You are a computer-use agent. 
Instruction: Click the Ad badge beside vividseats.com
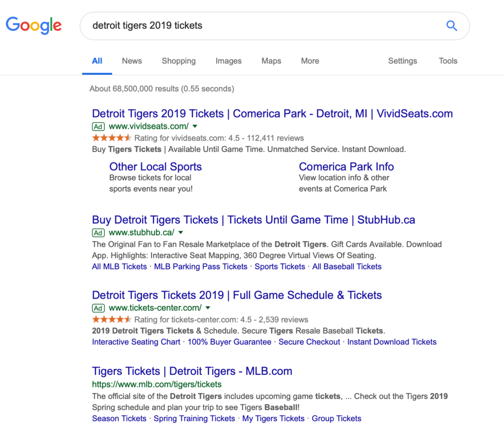[98, 126]
